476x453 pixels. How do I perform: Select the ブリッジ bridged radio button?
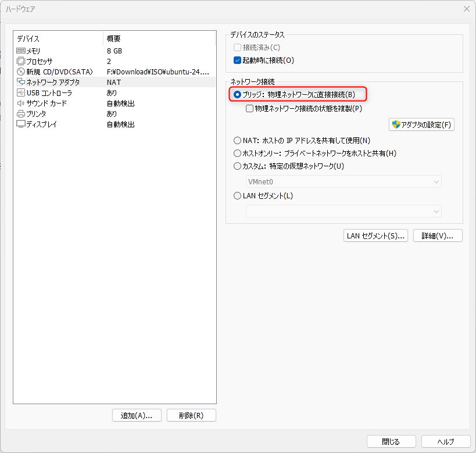coord(237,94)
